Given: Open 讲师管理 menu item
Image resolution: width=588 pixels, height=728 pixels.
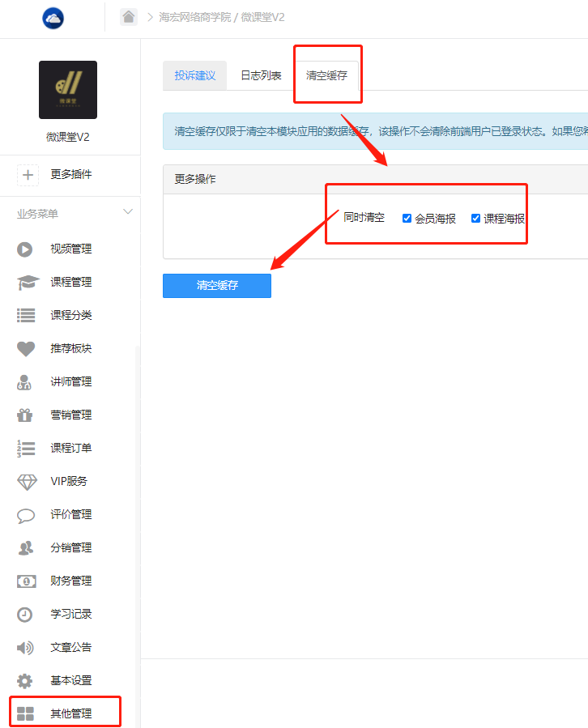Looking at the screenshot, I should (x=71, y=381).
